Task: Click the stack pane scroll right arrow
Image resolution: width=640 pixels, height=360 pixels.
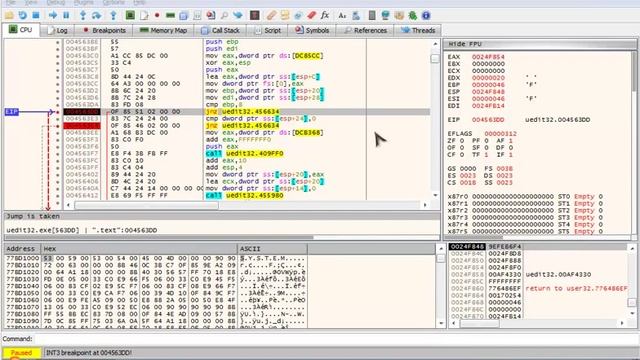Action: click(x=622, y=323)
